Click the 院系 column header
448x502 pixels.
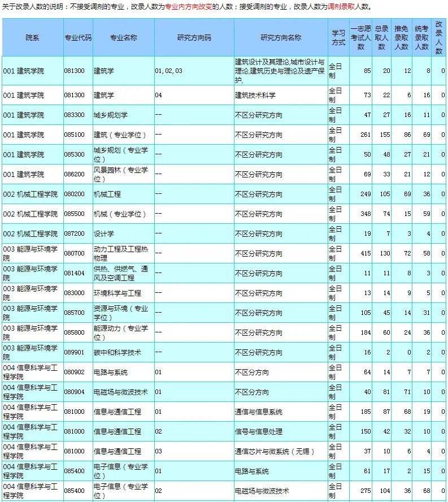coord(33,38)
